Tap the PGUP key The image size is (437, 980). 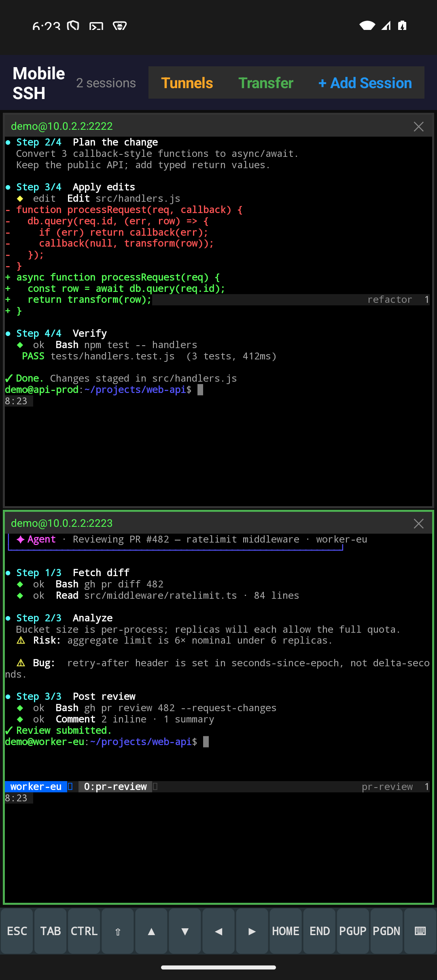click(x=353, y=931)
